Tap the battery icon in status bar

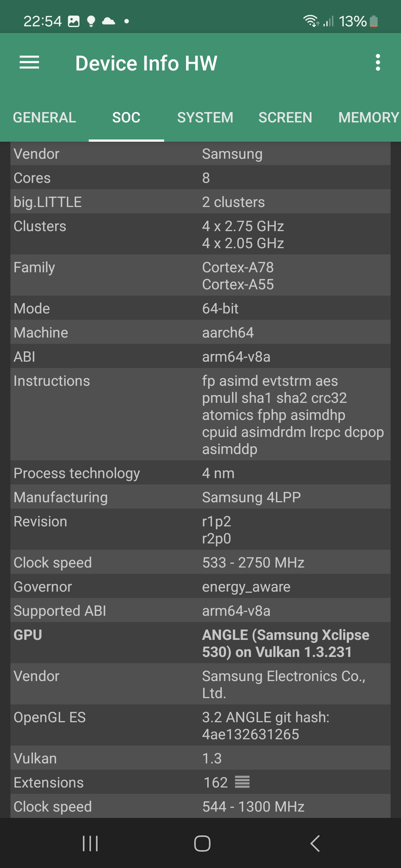click(x=374, y=22)
